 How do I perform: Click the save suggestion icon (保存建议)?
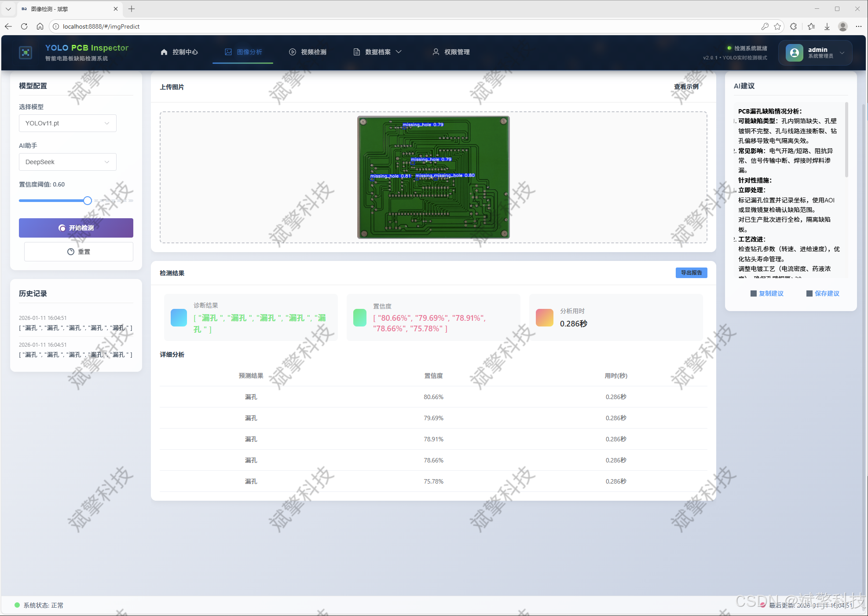tap(809, 293)
